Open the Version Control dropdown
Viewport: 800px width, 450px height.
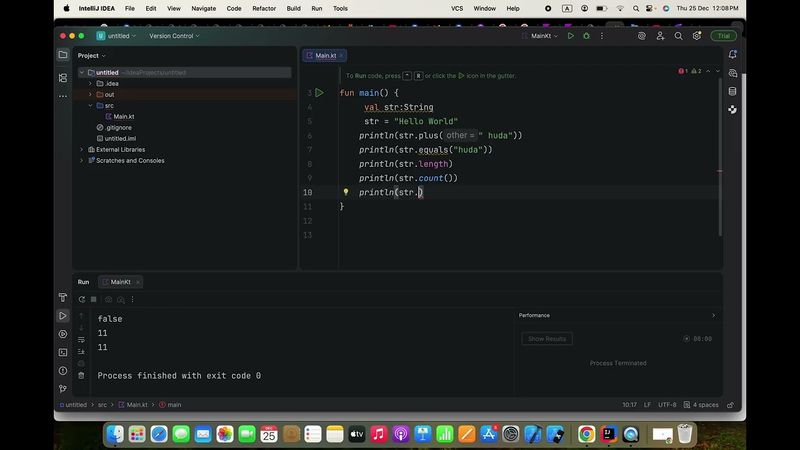point(174,36)
